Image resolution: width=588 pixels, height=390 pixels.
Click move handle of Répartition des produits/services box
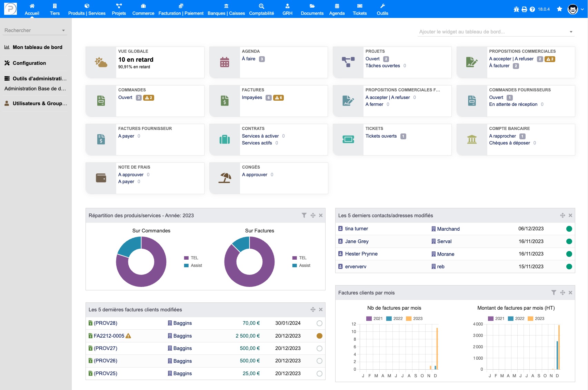313,216
